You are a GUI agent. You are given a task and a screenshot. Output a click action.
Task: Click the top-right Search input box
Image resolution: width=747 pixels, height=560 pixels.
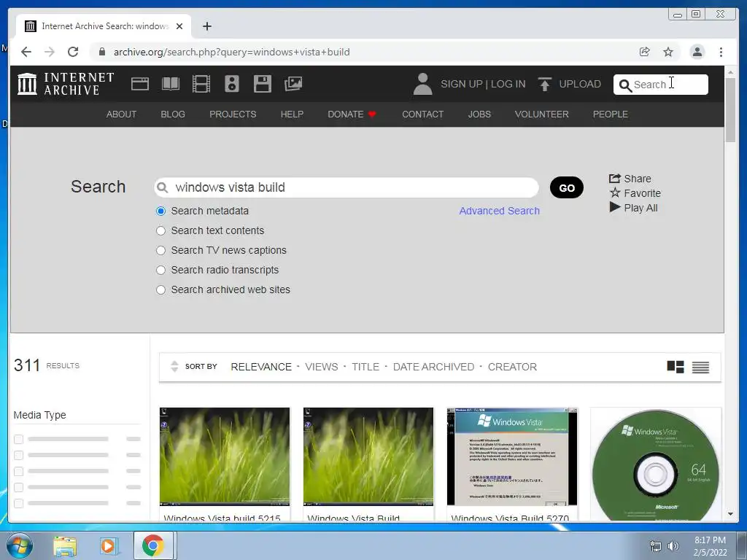point(661,85)
